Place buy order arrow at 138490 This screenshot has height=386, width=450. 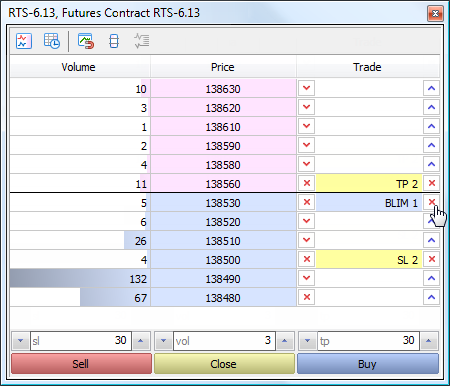[432, 278]
